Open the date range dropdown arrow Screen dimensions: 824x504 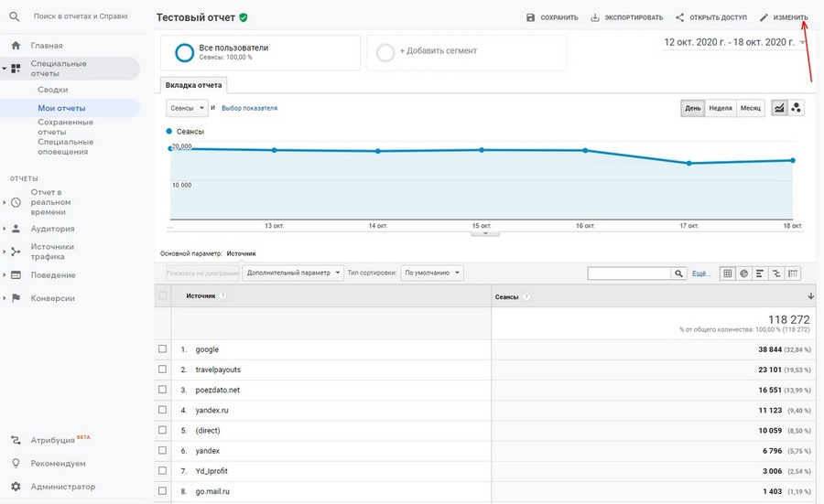(x=802, y=42)
